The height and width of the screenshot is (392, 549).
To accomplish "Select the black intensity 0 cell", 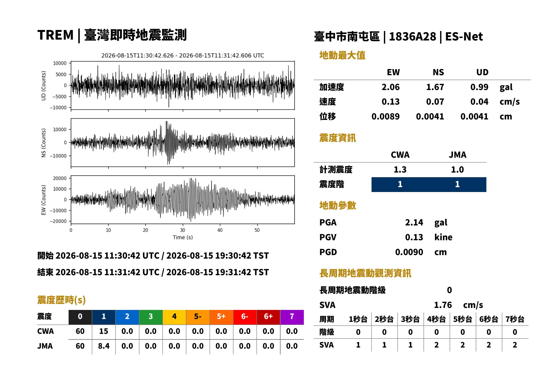I will (x=80, y=317).
